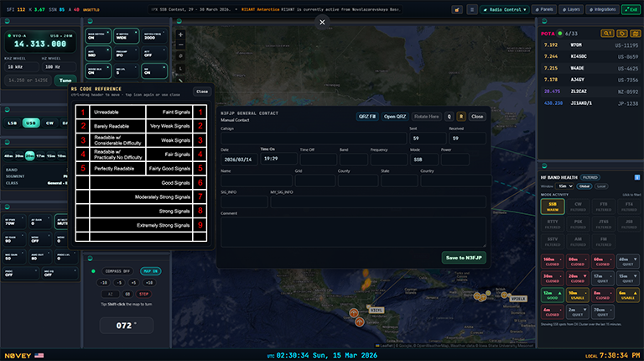This screenshot has width=644, height=361.
Task: Click the orange R icon button in contact form
Action: coord(461,117)
